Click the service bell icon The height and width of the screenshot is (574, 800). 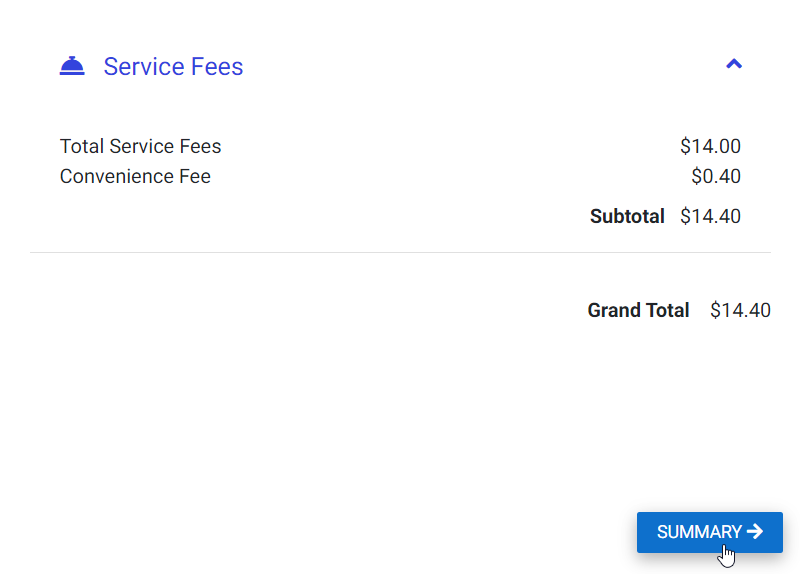point(72,66)
